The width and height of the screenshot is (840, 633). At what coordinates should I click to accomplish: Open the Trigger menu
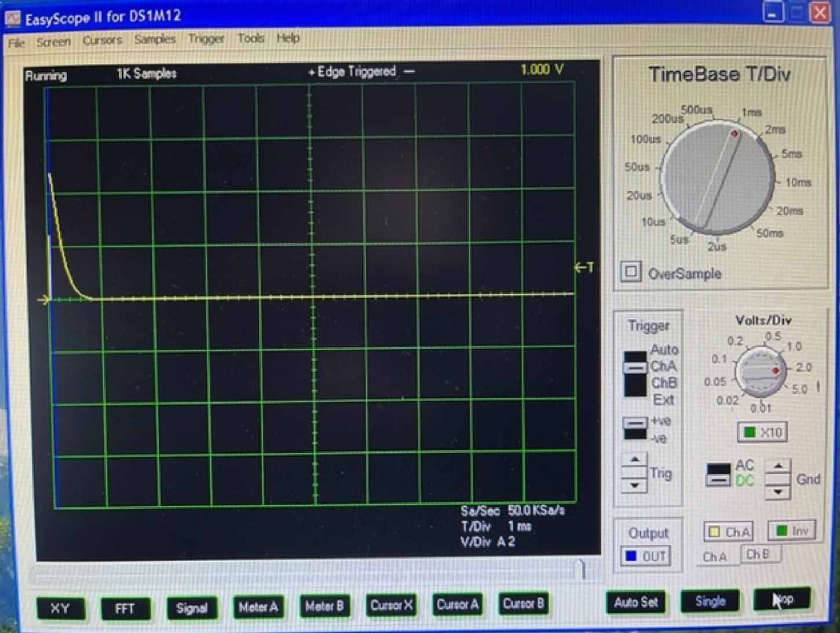[x=206, y=39]
